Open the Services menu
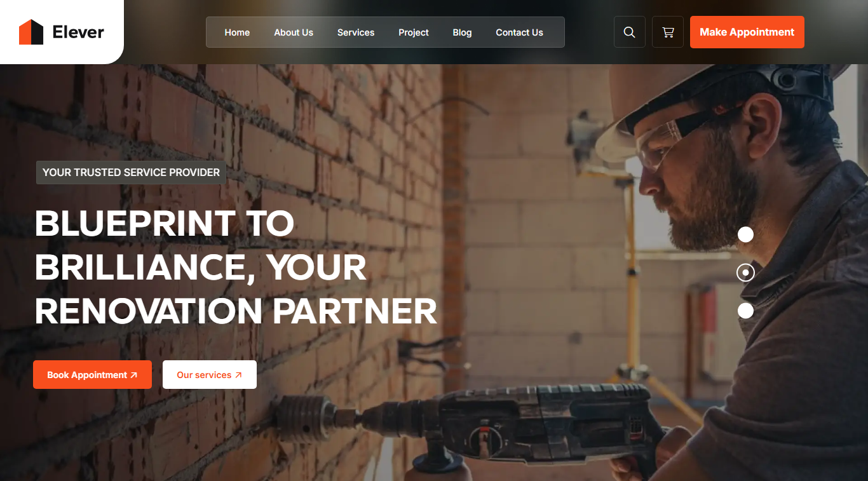 (x=356, y=32)
